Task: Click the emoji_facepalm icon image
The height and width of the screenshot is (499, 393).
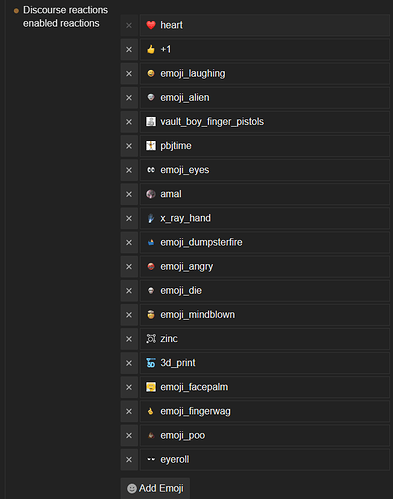Action: click(151, 387)
